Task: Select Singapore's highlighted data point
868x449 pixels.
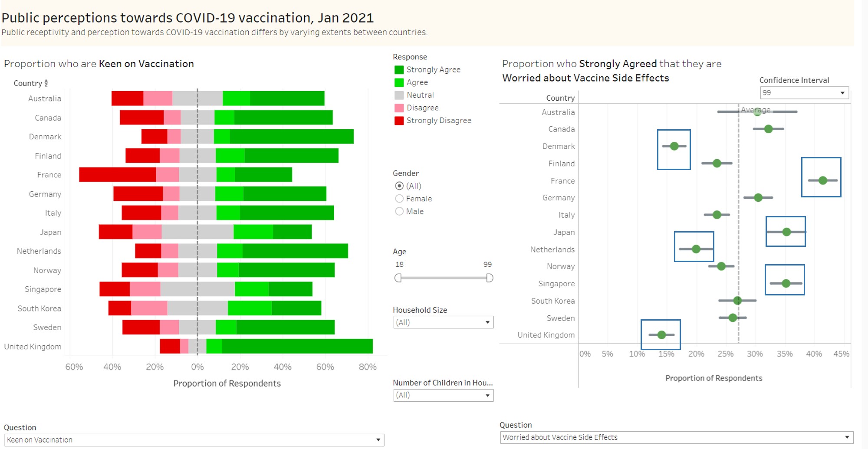Action: tap(786, 283)
